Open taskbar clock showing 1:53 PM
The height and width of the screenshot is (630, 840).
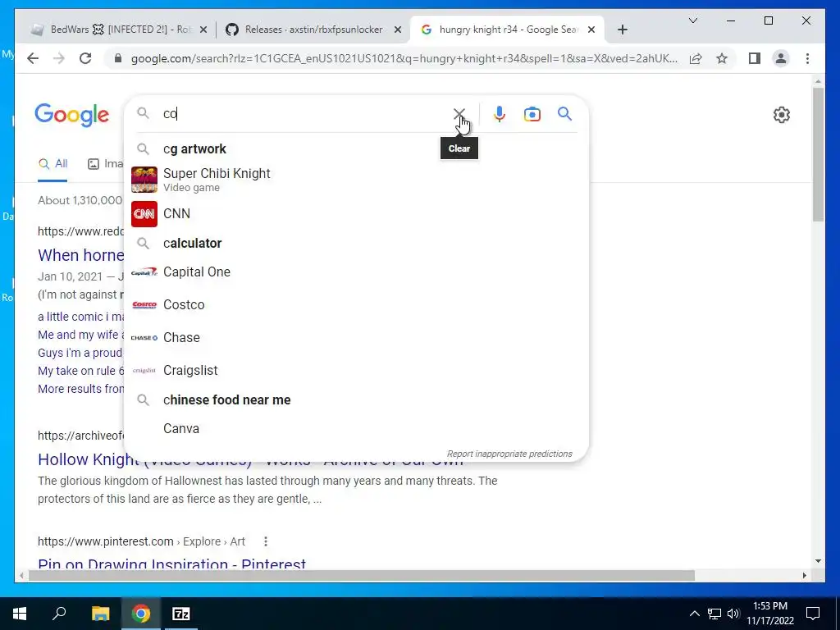click(x=769, y=614)
